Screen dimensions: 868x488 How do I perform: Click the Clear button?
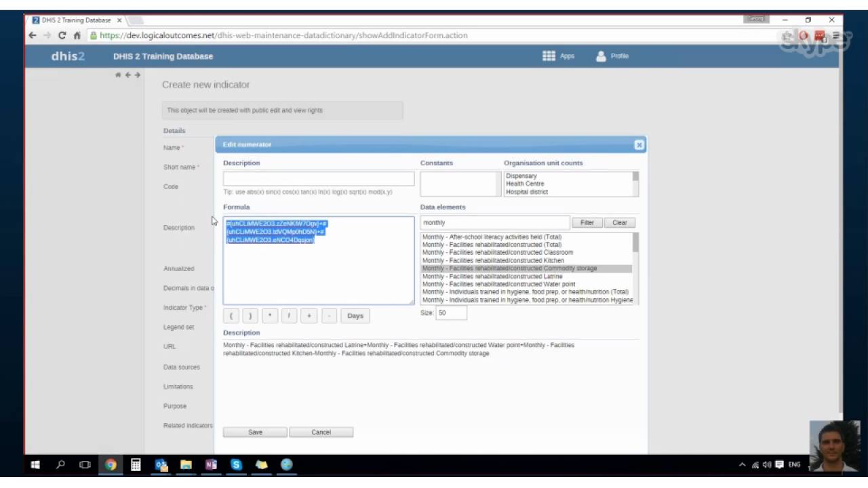pos(620,222)
